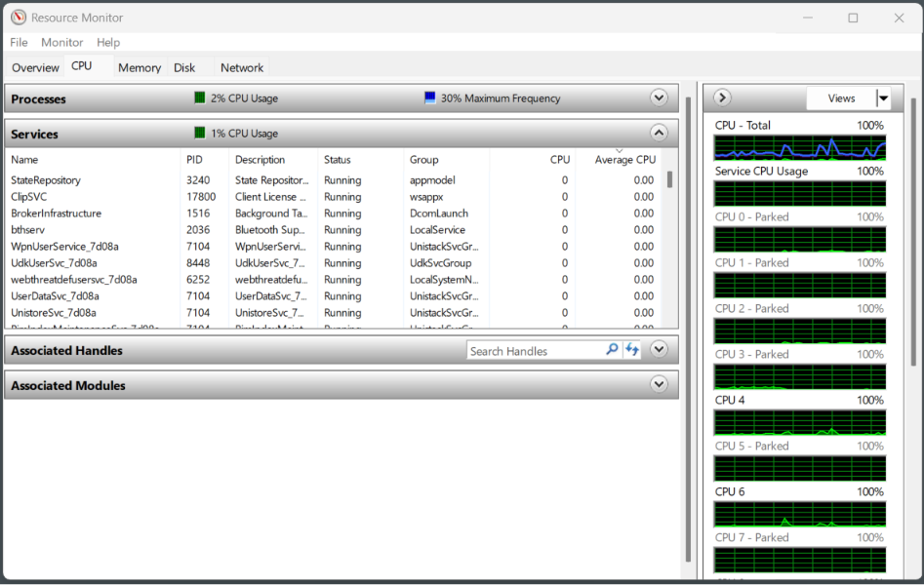Image resolution: width=924 pixels, height=585 pixels.
Task: Sort services by Status column
Action: [361, 160]
